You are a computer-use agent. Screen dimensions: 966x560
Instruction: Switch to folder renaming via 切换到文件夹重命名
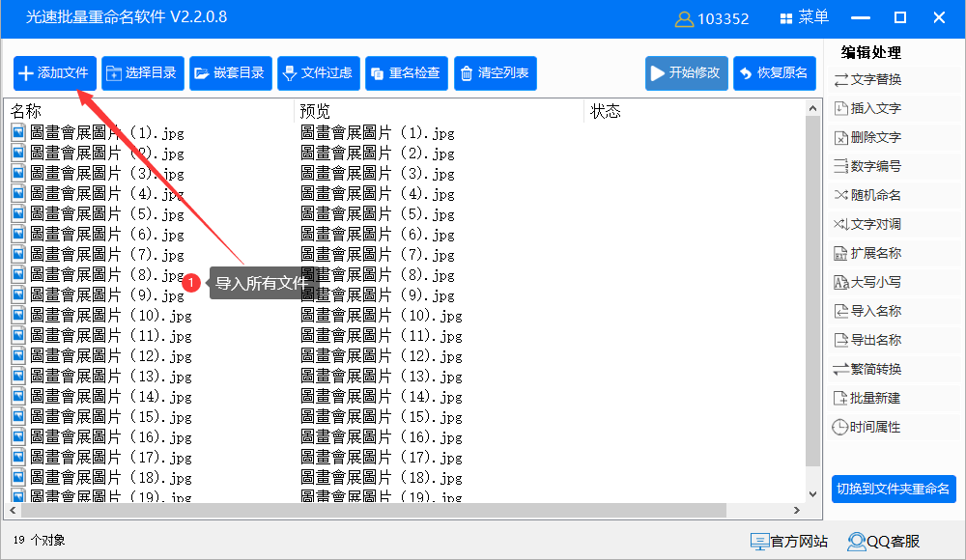tap(894, 490)
